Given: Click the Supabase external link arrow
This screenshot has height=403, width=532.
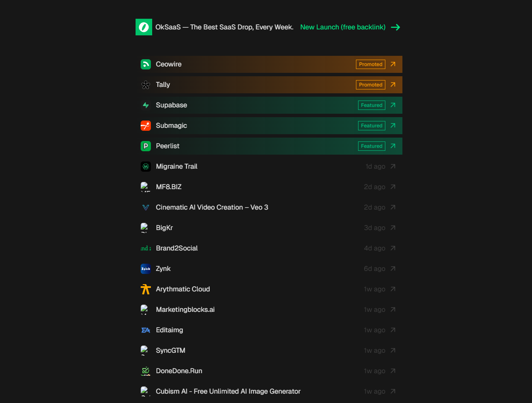Looking at the screenshot, I should pos(393,105).
